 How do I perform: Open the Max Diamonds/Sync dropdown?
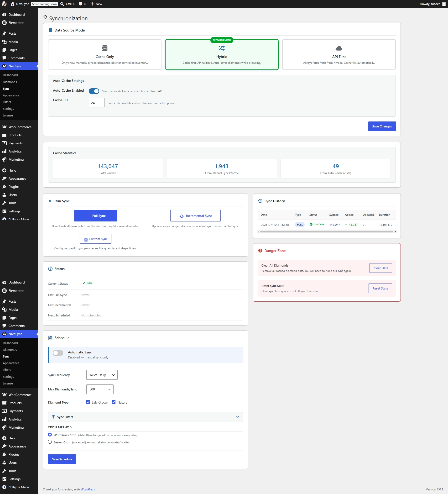click(x=100, y=389)
